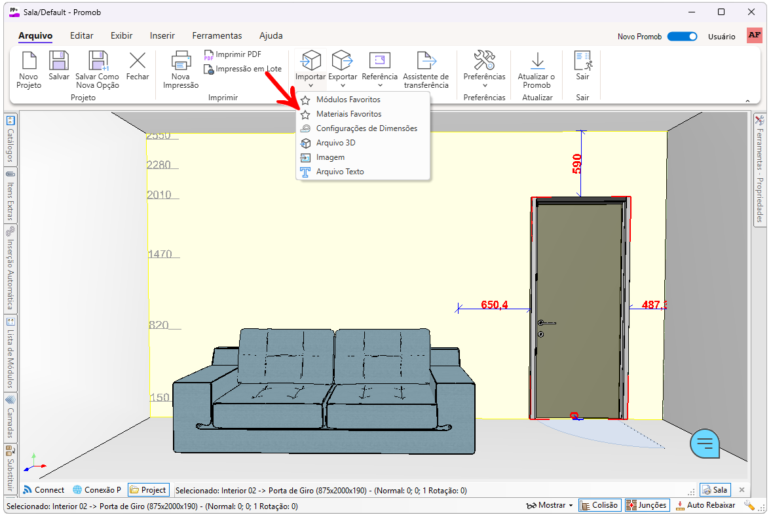Toggle Auto Rebaixar option
771x532 pixels.
coord(705,505)
